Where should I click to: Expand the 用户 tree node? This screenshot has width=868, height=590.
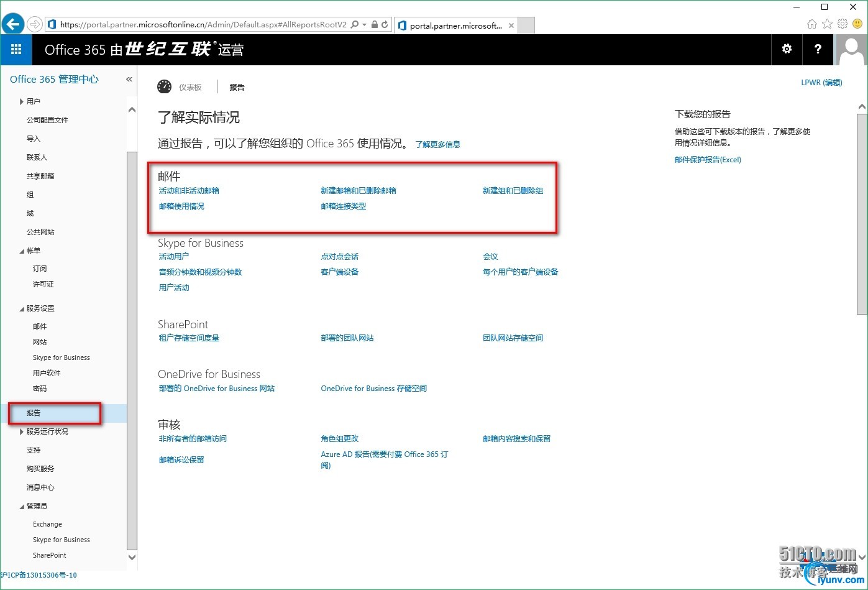click(21, 101)
